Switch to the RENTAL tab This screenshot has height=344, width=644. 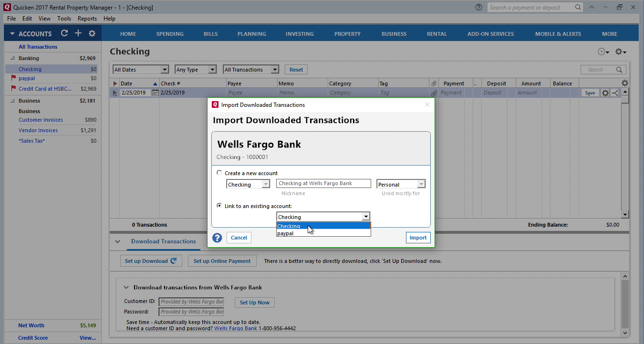437,34
